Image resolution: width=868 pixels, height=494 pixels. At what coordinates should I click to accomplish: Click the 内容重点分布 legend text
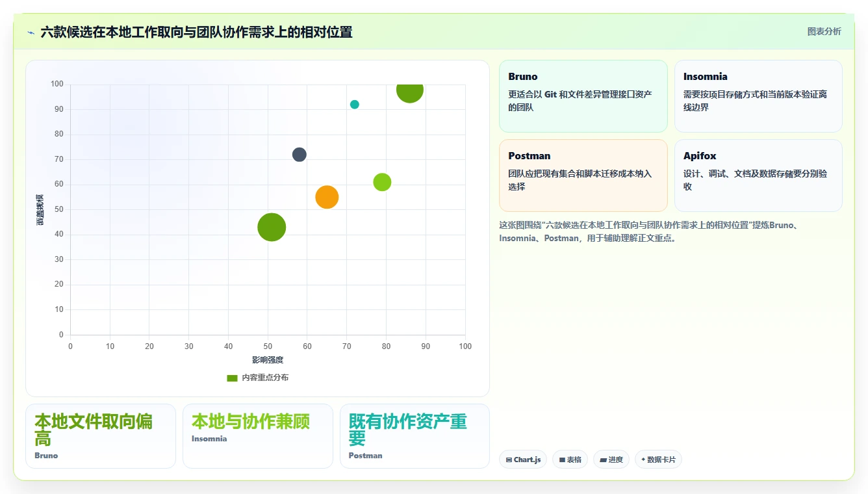tap(265, 378)
